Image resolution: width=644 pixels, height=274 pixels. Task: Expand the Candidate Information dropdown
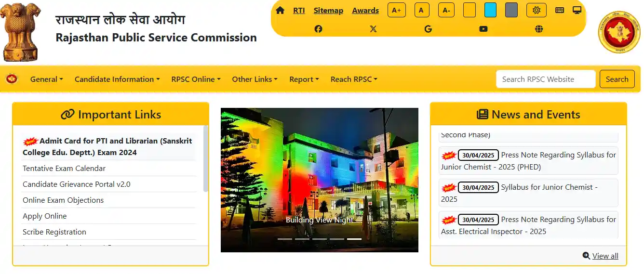point(117,79)
